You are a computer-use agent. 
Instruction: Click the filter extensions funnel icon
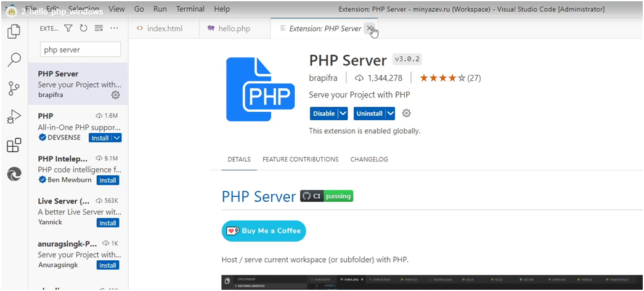click(68, 28)
